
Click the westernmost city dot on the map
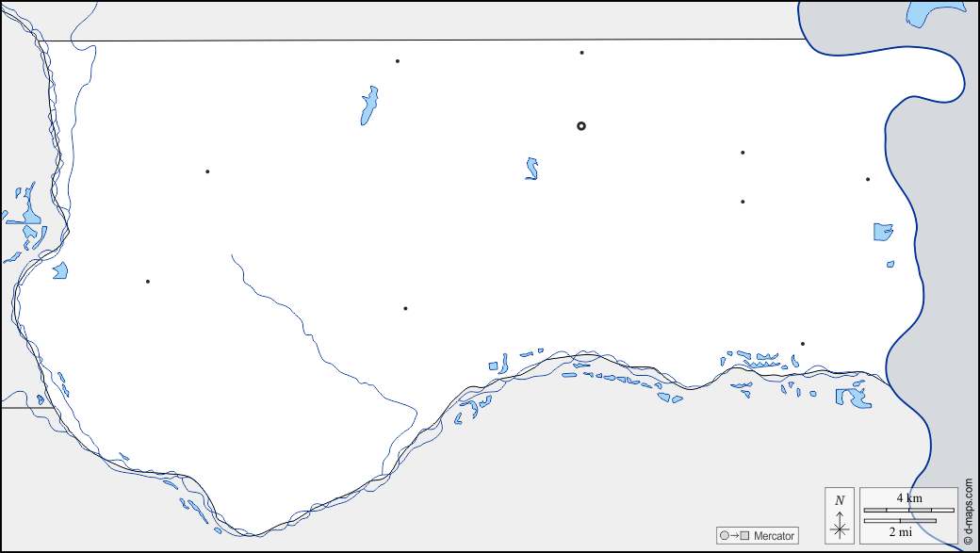[x=148, y=281]
